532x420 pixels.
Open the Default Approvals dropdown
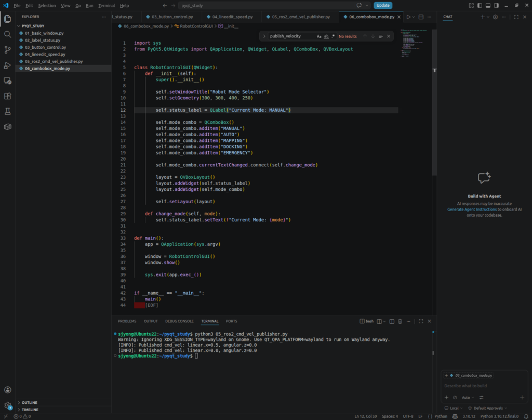(488, 408)
